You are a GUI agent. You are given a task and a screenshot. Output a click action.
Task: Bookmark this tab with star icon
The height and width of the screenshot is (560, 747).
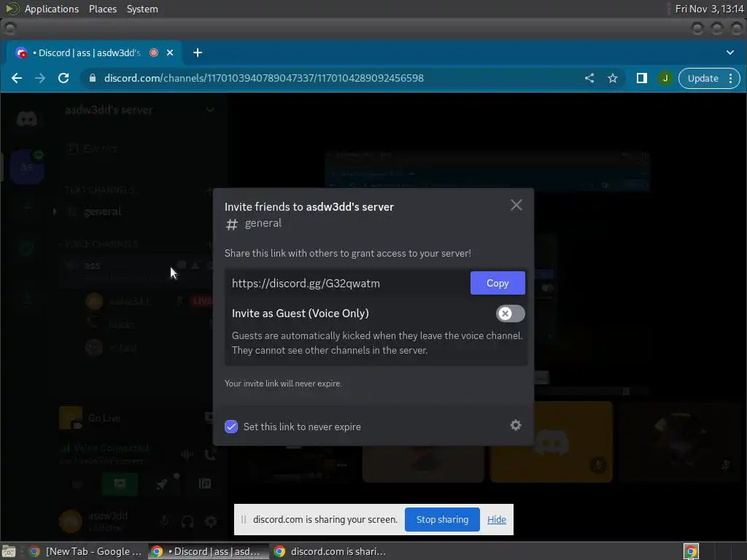pos(613,78)
